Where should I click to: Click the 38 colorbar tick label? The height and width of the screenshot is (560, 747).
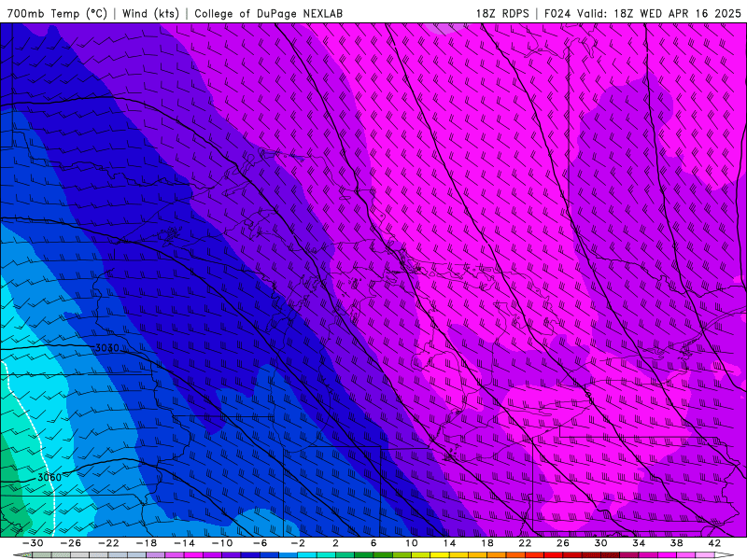click(676, 543)
